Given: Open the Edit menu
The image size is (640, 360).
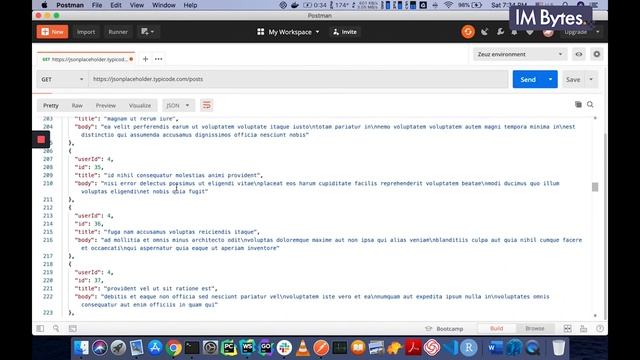Looking at the screenshot, I should point(116,5).
